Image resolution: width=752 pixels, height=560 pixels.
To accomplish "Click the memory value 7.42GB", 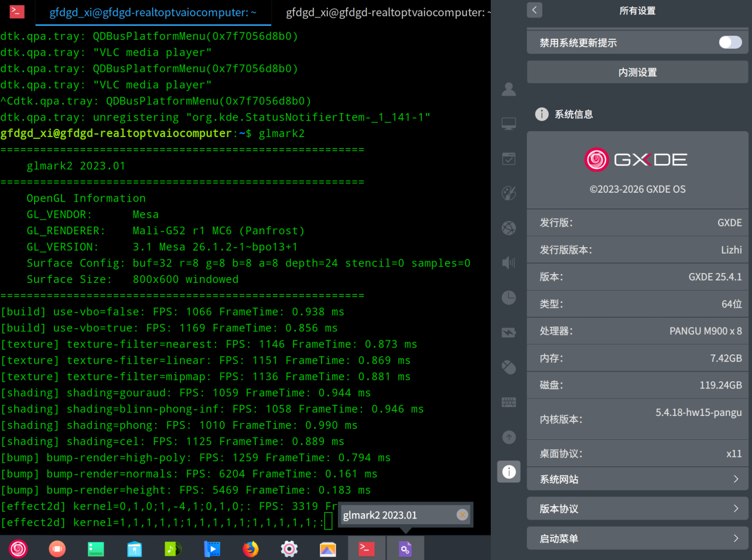I will pos(726,358).
